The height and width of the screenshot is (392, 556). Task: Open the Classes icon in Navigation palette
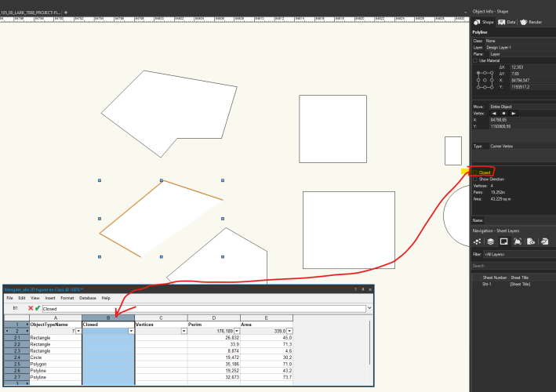coord(476,241)
